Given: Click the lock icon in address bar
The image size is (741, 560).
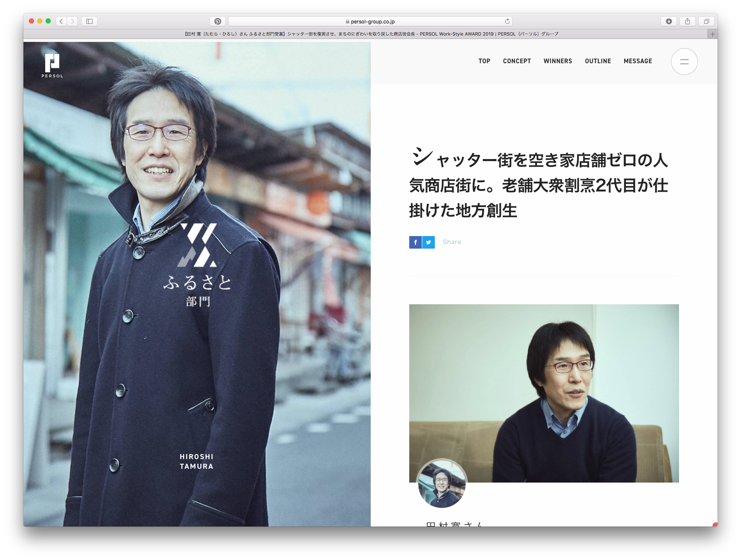Looking at the screenshot, I should click(348, 21).
